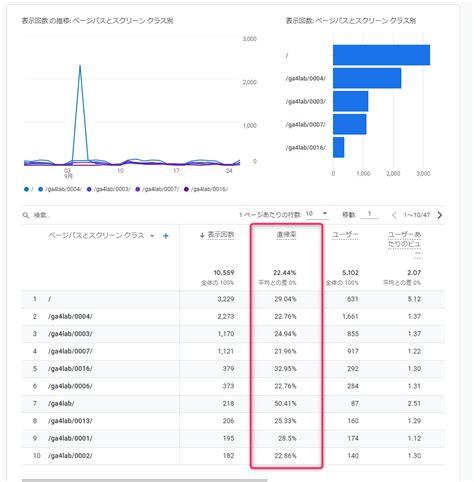This screenshot has height=482, width=474.
Task: Click the /ga4lab/0007/ bar in the bar chart
Action: click(350, 124)
